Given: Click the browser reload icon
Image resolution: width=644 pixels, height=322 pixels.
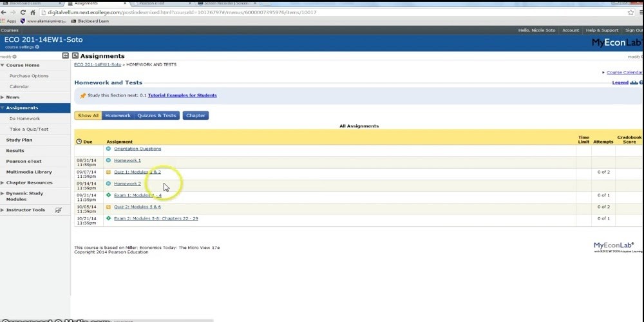Looking at the screenshot, I should coord(23,12).
